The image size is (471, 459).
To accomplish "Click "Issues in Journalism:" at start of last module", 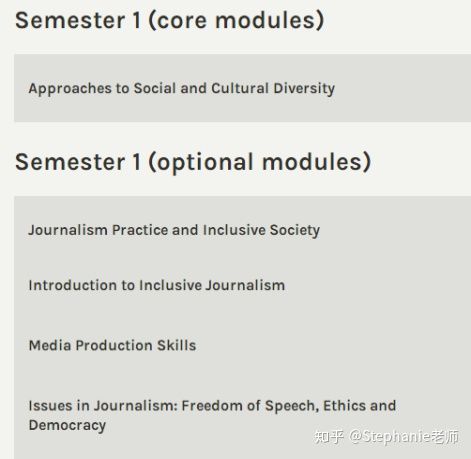I will coord(103,406).
